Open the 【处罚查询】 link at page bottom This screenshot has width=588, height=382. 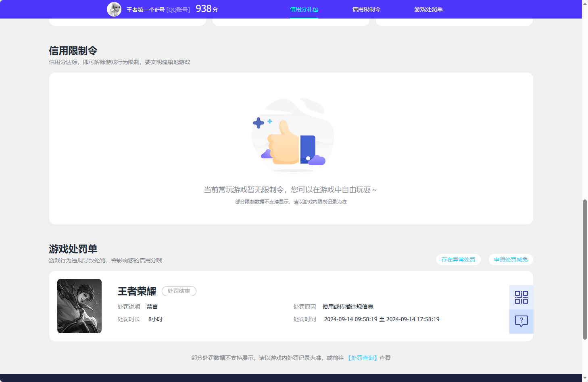pos(363,358)
